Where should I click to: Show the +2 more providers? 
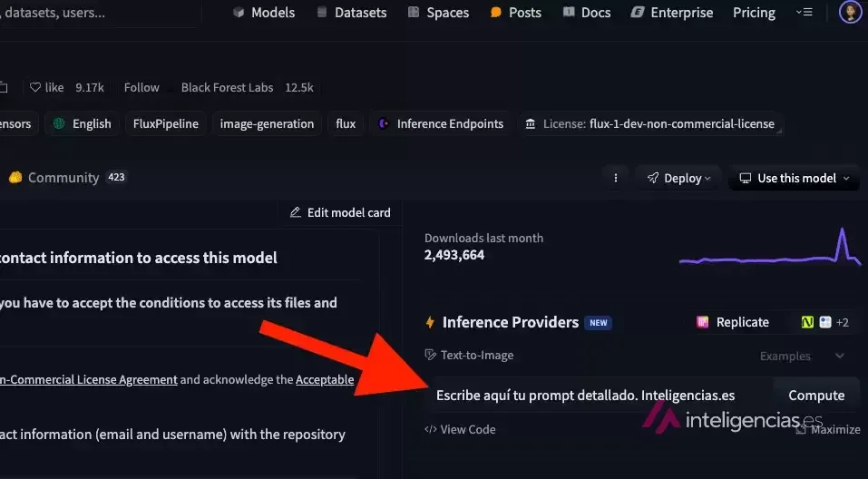842,322
